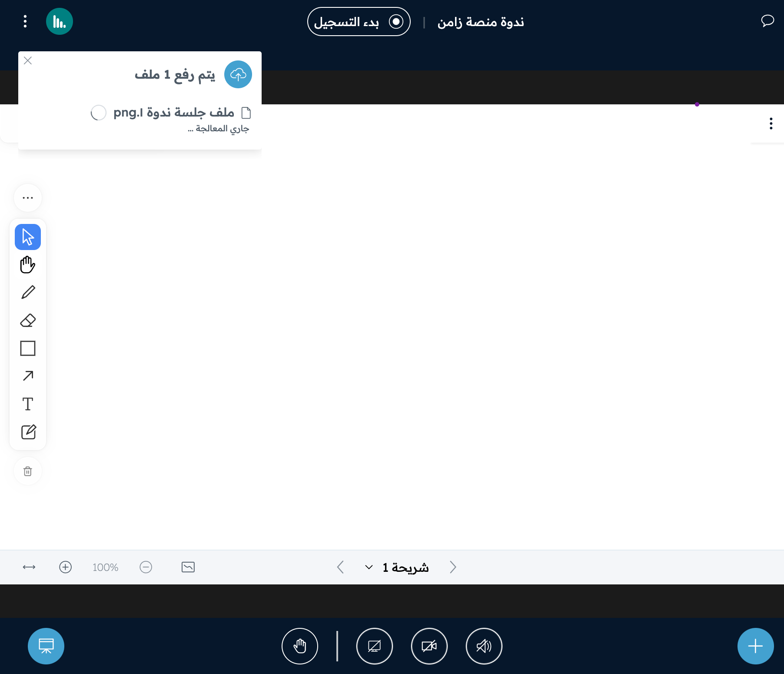Click the teal user avatar icon
784x674 pixels.
[x=60, y=21]
